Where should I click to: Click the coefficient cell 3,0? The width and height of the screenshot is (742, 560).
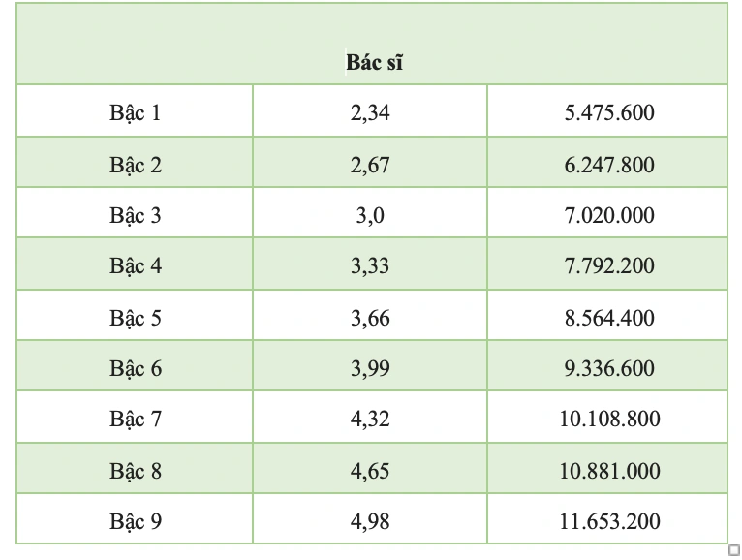pyautogui.click(x=370, y=215)
